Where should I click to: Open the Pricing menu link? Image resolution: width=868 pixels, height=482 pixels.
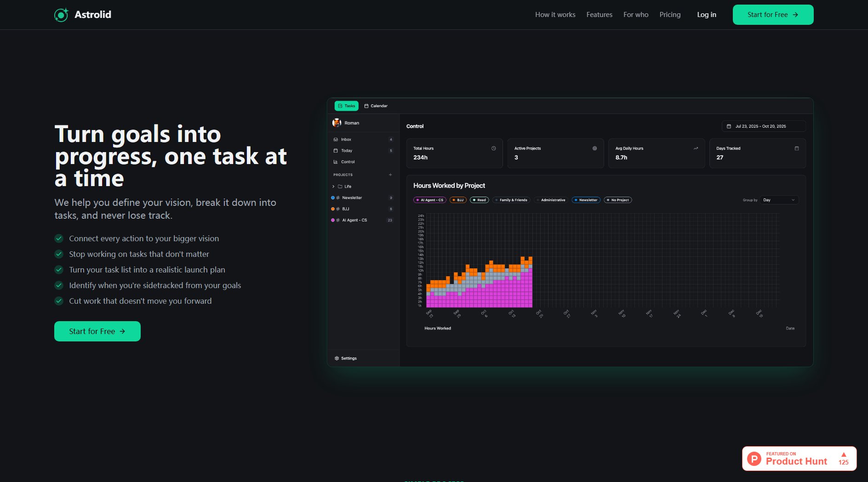pyautogui.click(x=670, y=15)
